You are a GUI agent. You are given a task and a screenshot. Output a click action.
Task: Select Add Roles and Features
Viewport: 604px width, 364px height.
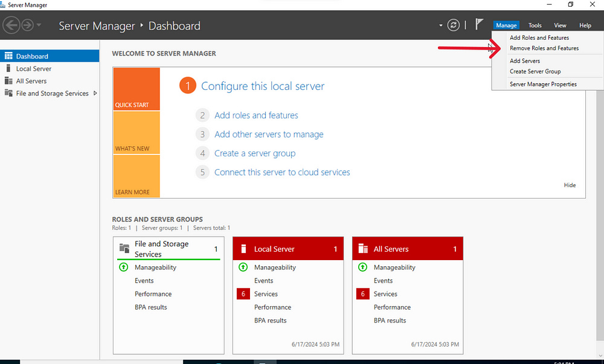(539, 37)
